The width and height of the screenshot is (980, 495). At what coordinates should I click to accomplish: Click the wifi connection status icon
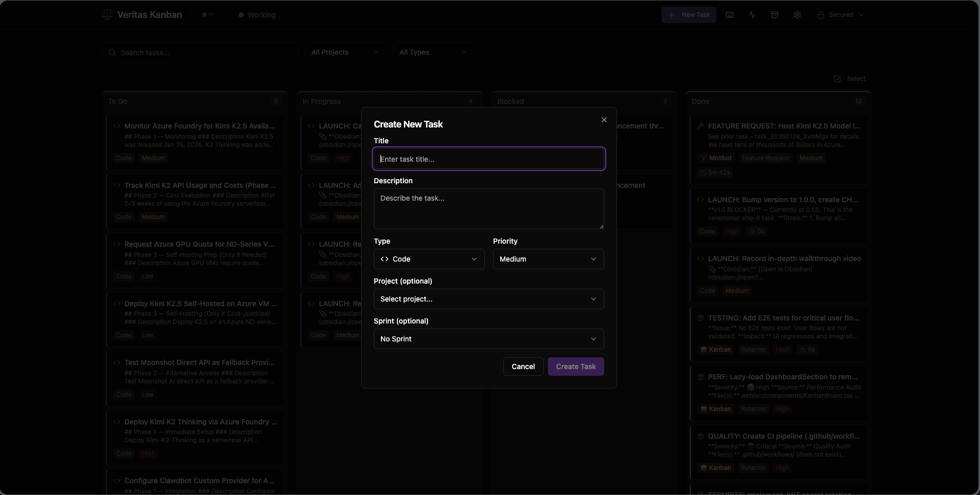[211, 15]
